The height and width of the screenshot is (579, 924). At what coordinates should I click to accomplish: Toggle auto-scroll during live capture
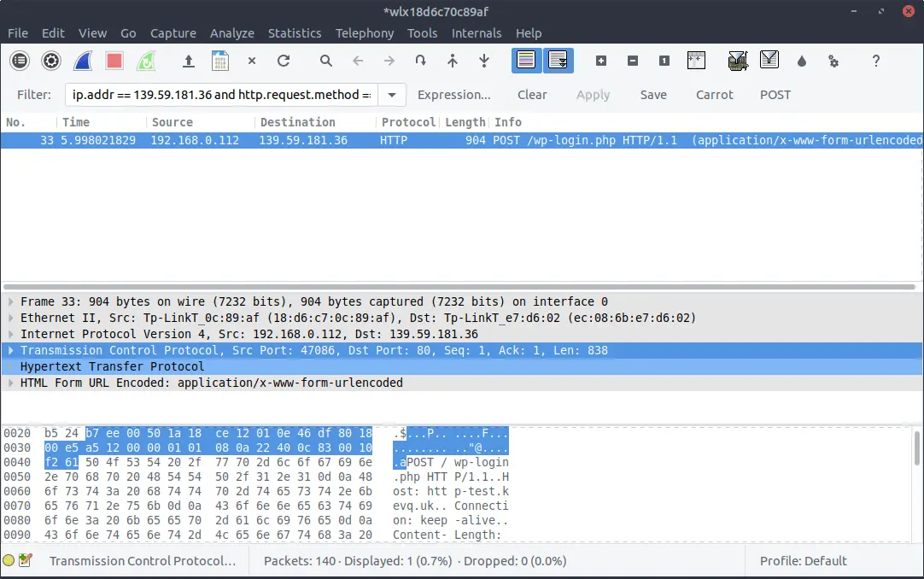558,61
